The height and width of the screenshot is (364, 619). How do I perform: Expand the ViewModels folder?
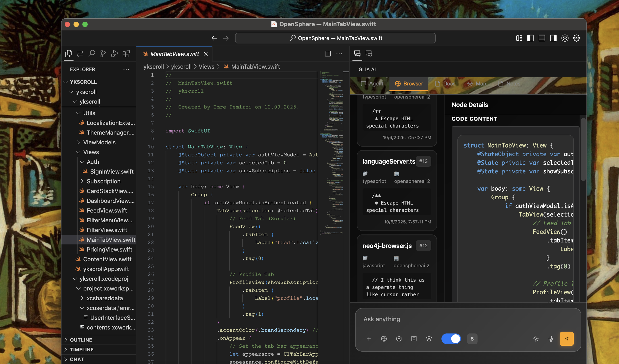coord(99,142)
